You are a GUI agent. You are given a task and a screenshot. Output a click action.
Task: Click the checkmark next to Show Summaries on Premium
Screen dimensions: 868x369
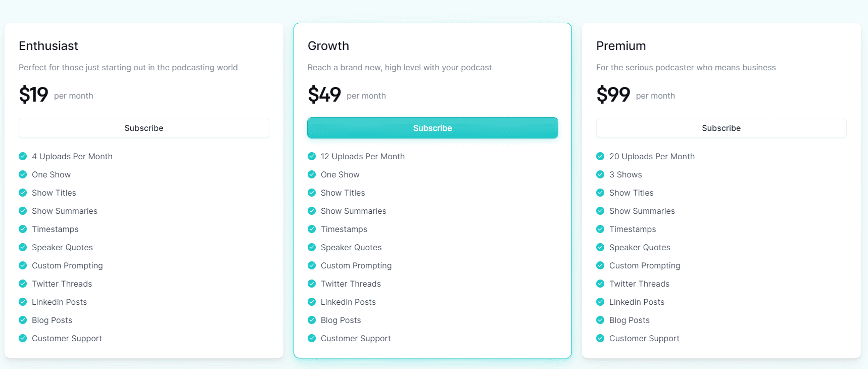point(600,211)
